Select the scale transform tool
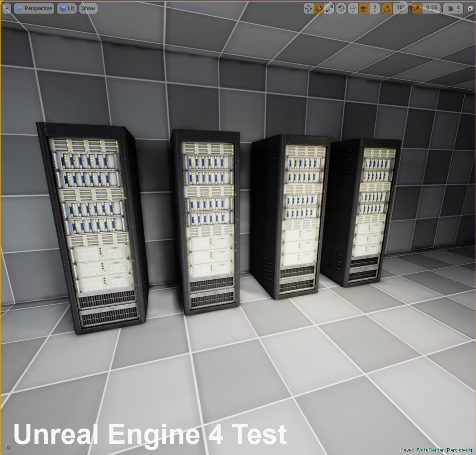This screenshot has height=455, width=476. coord(329,8)
